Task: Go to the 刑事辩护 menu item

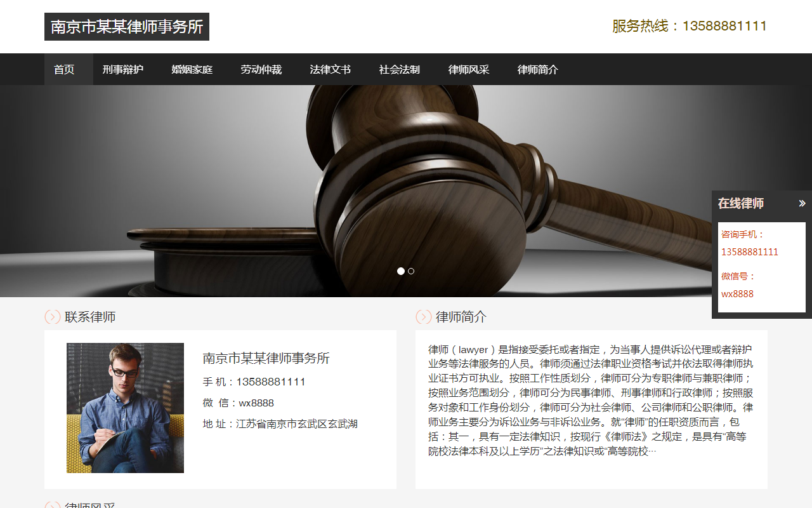Action: coord(122,69)
